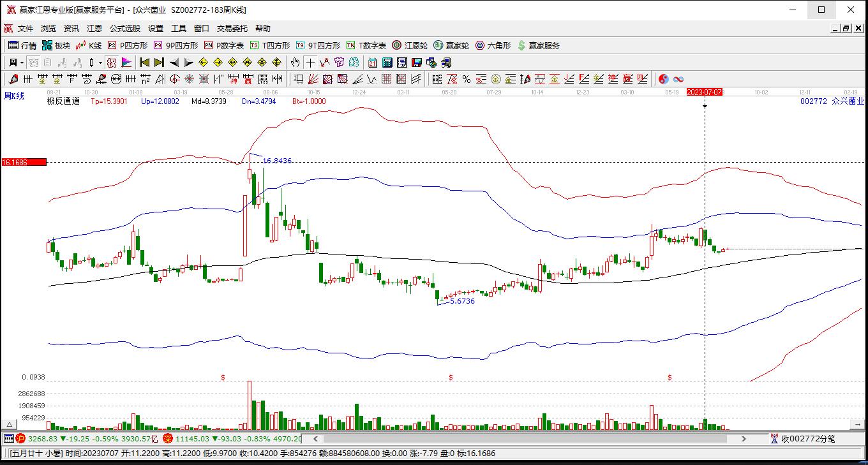868x465 pixels.
Task: Click the Tp=15.3901 indicator value
Action: pos(109,101)
